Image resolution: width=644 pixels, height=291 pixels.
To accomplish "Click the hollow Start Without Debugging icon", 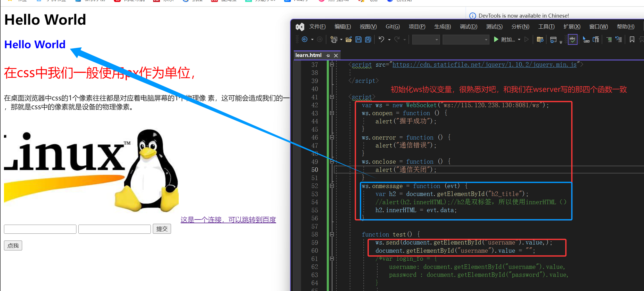I will [x=526, y=39].
